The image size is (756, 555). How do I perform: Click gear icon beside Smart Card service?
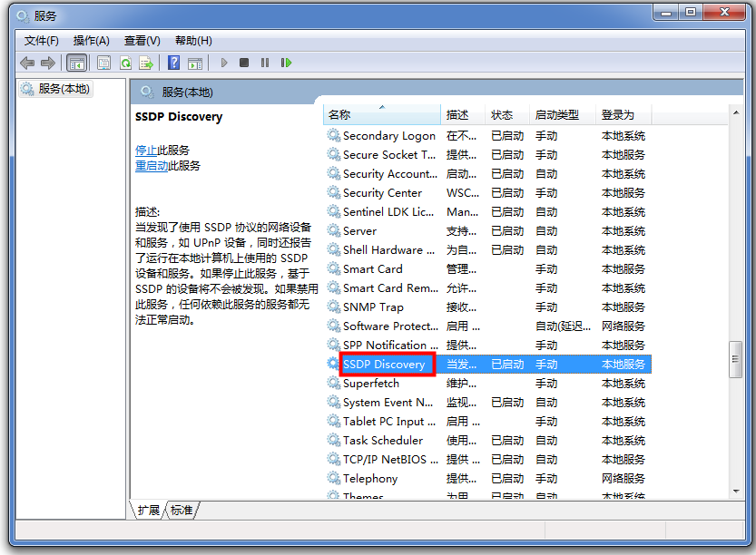coord(334,268)
